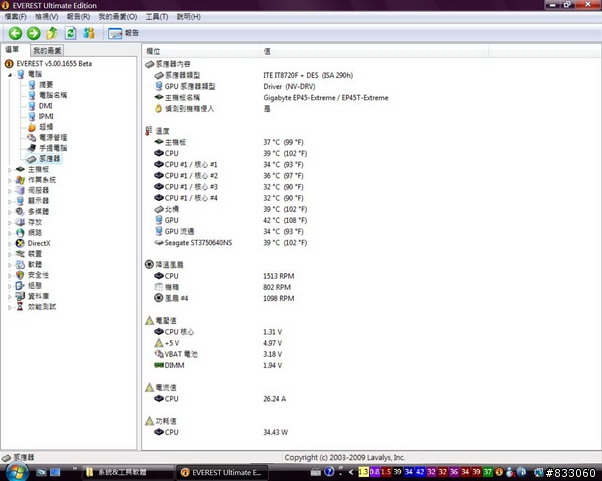Refresh the sensor readings via toolbar icon

click(71, 33)
